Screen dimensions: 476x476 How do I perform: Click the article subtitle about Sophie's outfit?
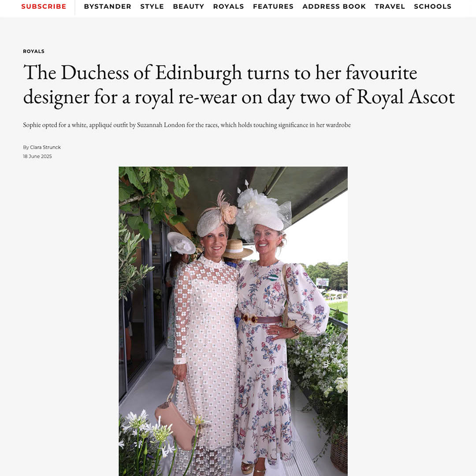pyautogui.click(x=187, y=125)
